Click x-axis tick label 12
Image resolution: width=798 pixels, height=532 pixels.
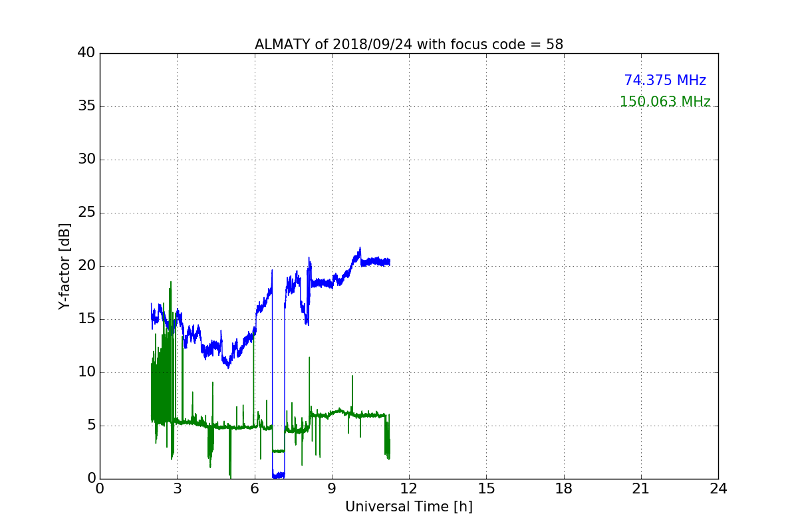tap(409, 488)
